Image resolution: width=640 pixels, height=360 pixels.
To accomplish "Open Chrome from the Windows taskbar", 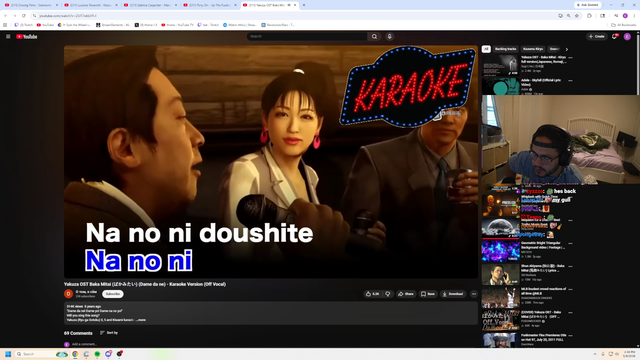I will 75,354.
